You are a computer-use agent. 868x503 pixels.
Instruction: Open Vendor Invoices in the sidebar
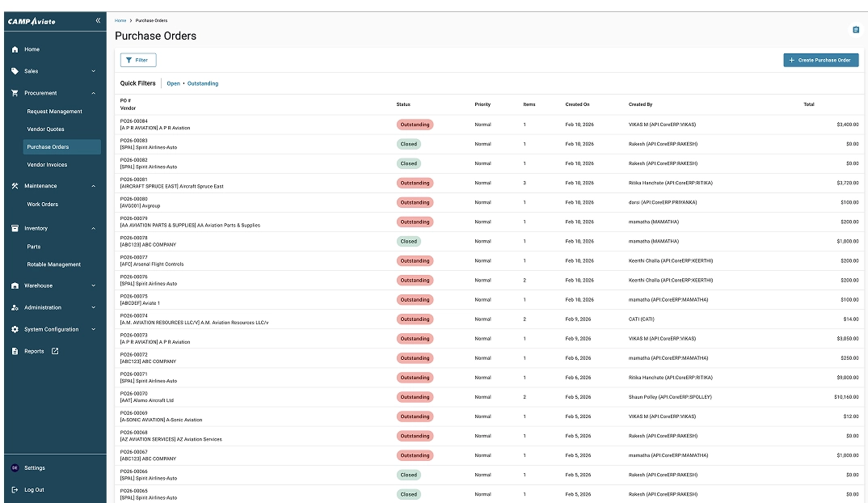coord(47,165)
